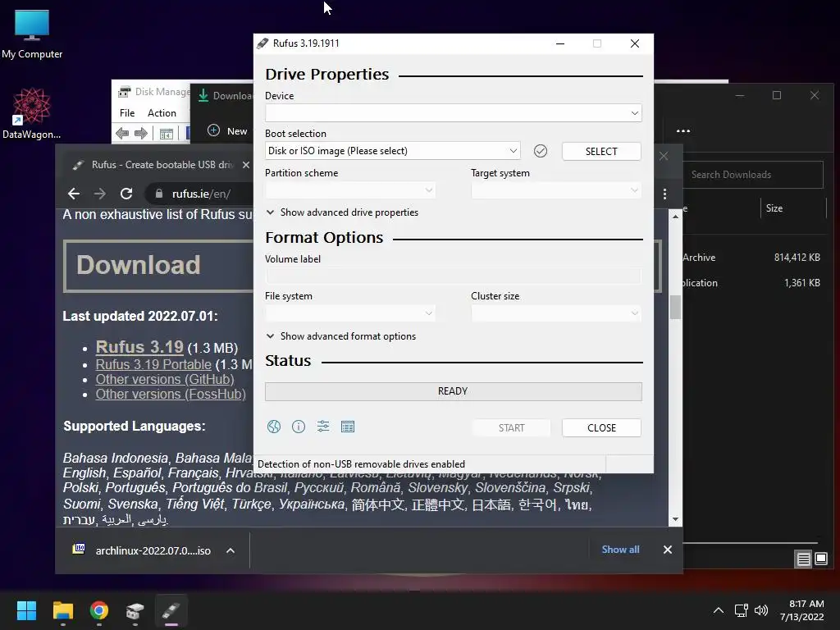Click Disk Management forward arrow icon
The image size is (840, 630).
[x=141, y=133]
